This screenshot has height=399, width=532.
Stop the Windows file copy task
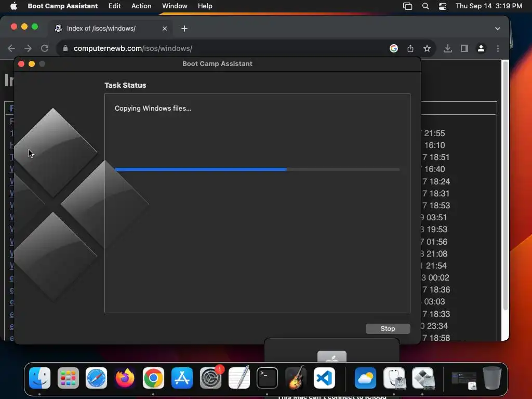click(388, 328)
